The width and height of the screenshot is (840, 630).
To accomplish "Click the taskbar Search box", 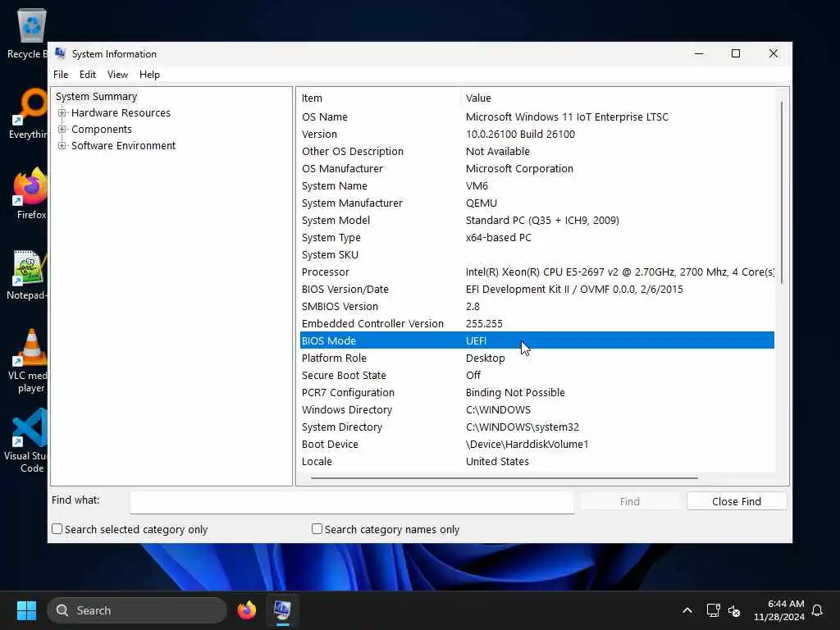I will (137, 610).
